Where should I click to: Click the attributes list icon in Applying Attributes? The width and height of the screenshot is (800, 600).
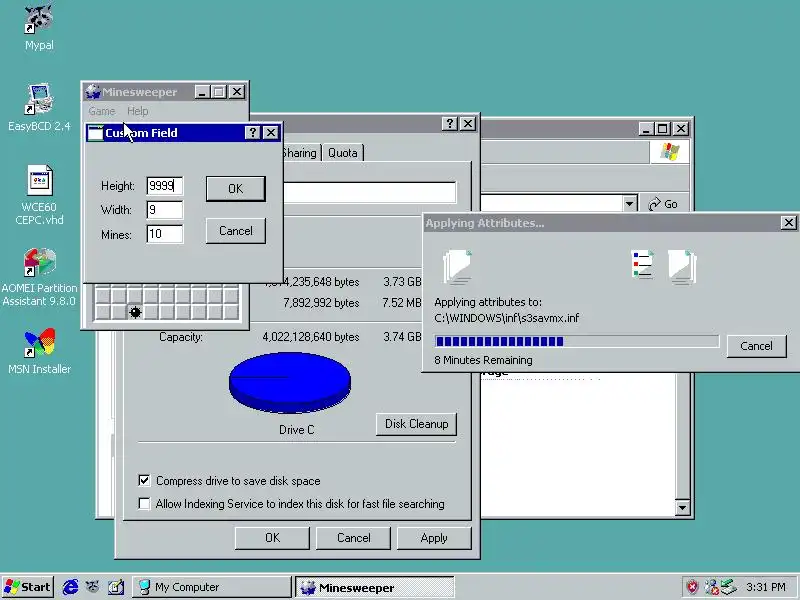pos(642,264)
